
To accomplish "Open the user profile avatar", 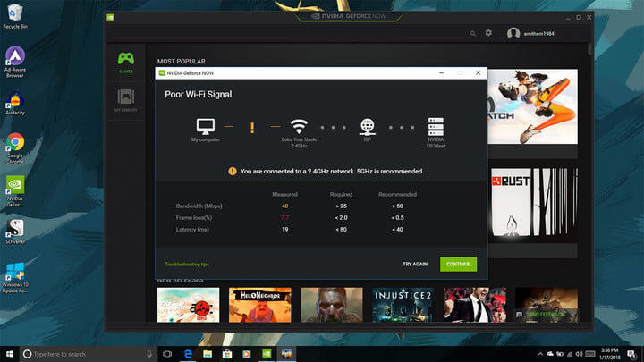I will click(513, 33).
